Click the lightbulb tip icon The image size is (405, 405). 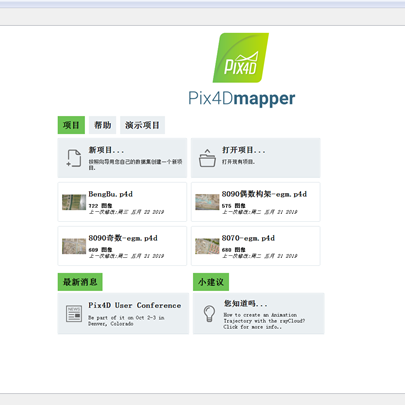coord(209,313)
